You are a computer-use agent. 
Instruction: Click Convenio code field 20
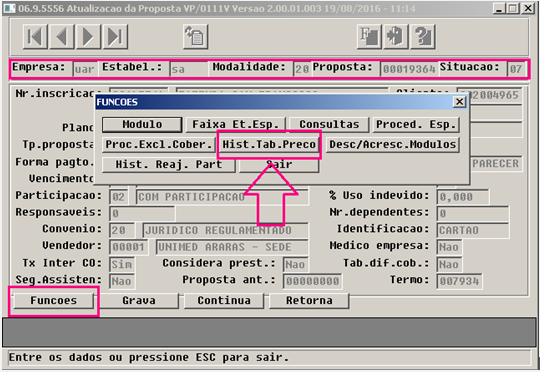coord(122,230)
